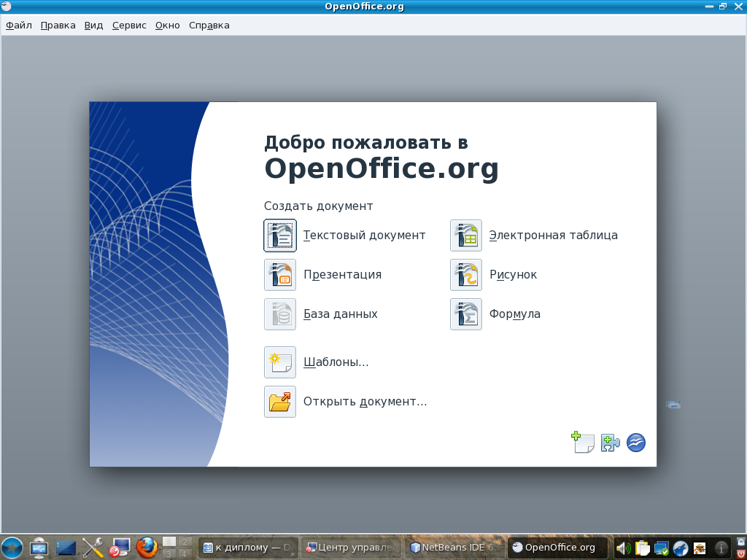Switch to virtual desktop 4
Image resolution: width=747 pixels, height=560 pixels.
click(x=185, y=554)
